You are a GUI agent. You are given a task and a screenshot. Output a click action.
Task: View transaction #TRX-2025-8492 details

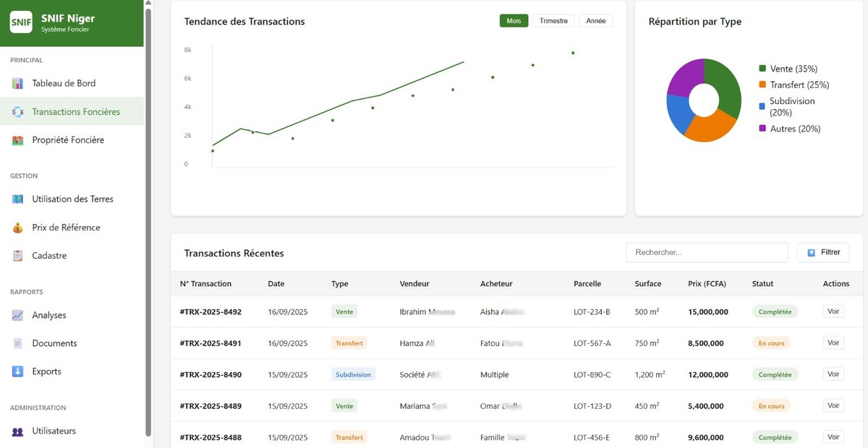(833, 311)
